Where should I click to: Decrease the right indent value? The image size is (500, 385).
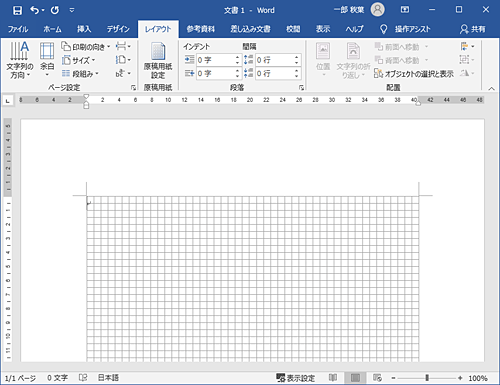(x=237, y=76)
